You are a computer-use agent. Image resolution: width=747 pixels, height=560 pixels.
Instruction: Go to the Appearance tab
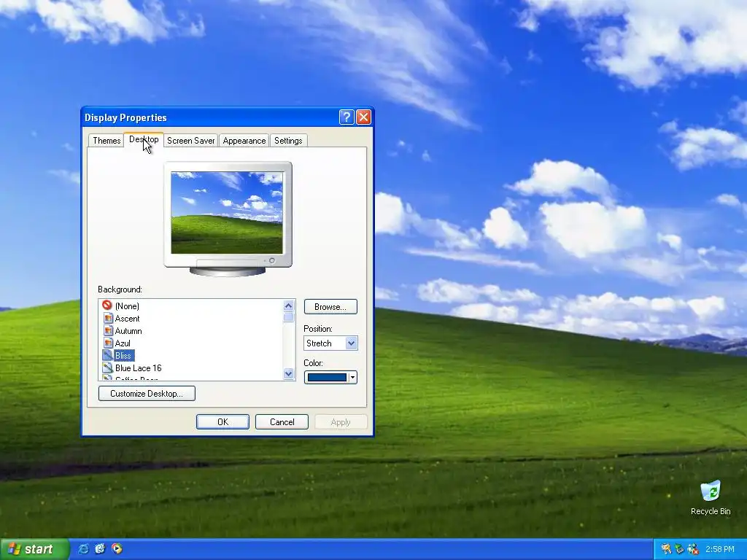[244, 141]
